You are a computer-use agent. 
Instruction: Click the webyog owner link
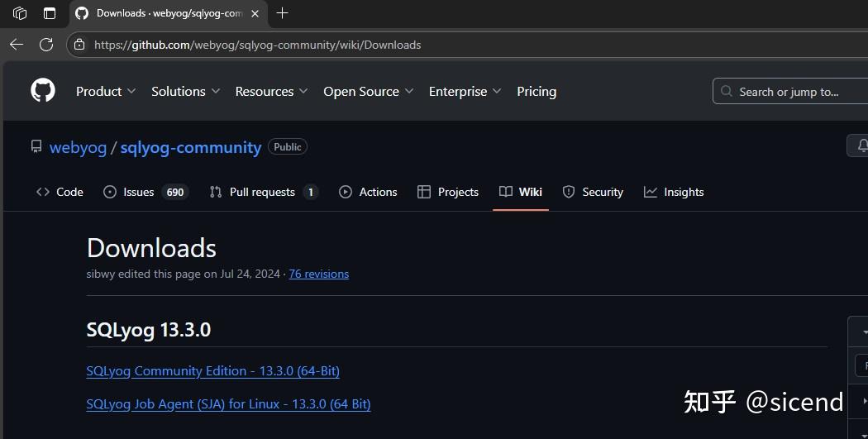coord(78,147)
